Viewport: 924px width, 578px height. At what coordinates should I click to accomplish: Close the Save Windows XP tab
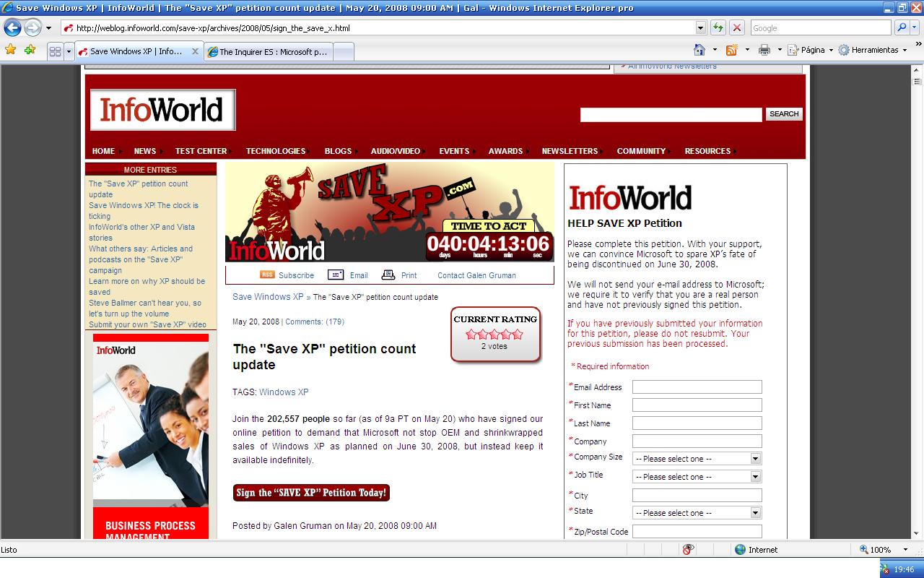tap(195, 51)
